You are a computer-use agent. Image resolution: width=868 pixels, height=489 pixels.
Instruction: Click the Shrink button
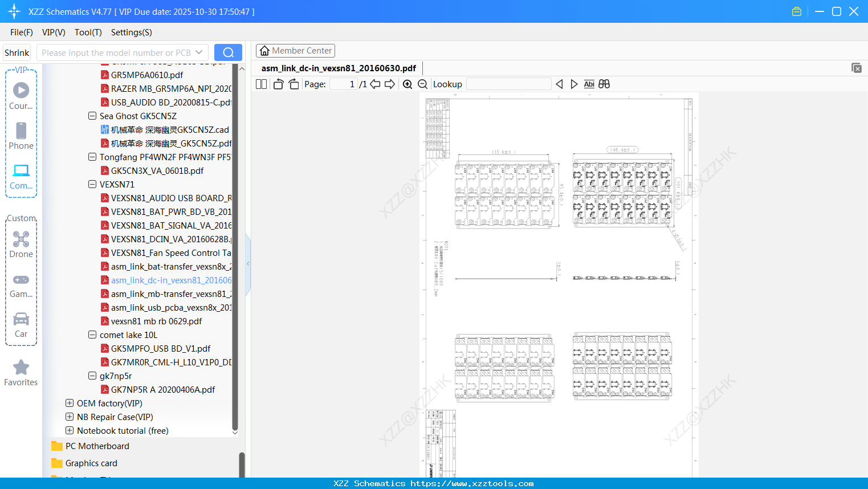click(x=17, y=52)
